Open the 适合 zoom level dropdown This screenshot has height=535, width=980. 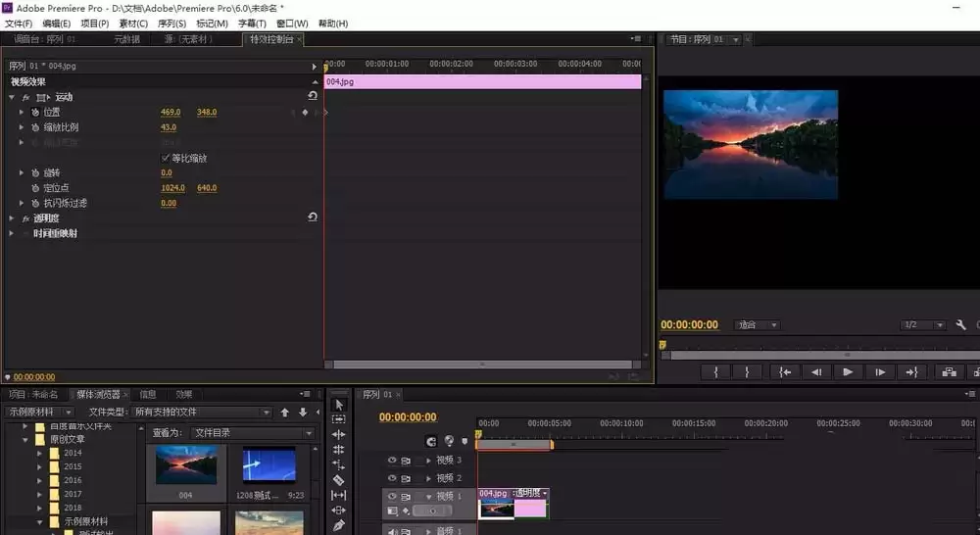click(x=757, y=325)
